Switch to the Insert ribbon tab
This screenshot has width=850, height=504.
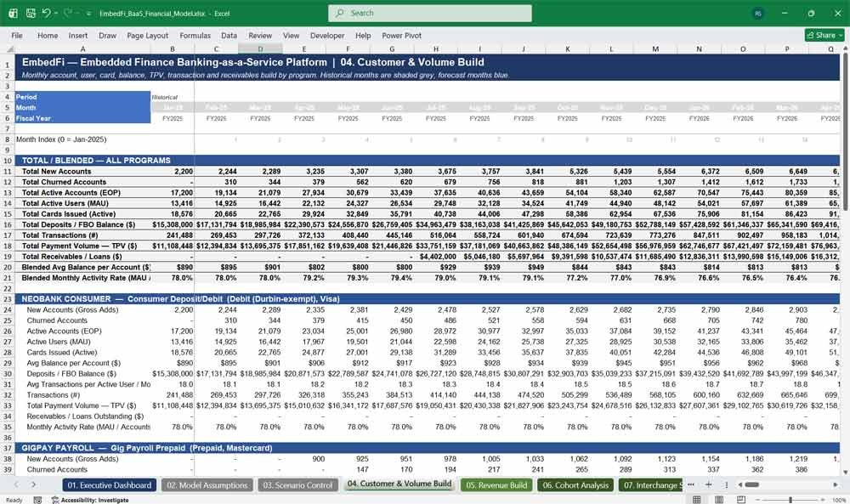78,35
